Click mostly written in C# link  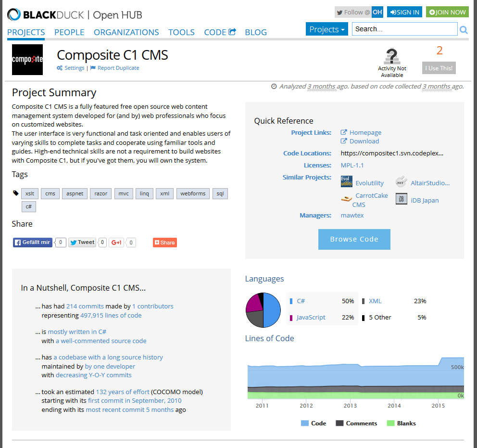coord(77,332)
